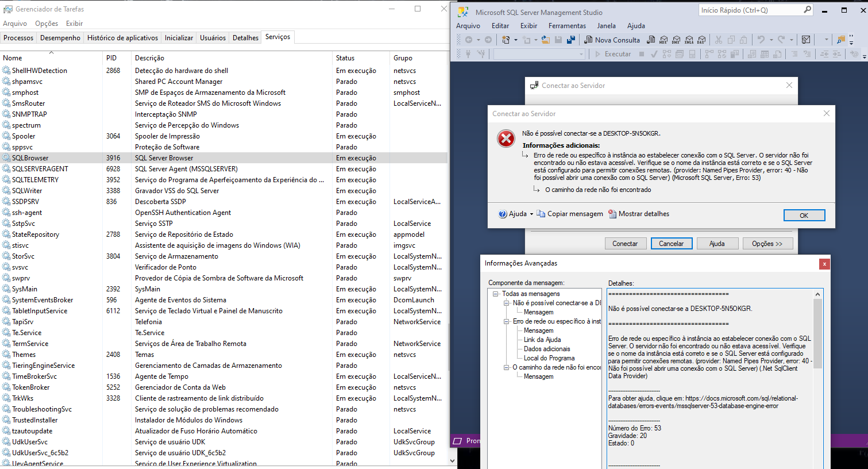The image size is (868, 469).
Task: Click the Nova Consulta toolbar button
Action: 612,40
